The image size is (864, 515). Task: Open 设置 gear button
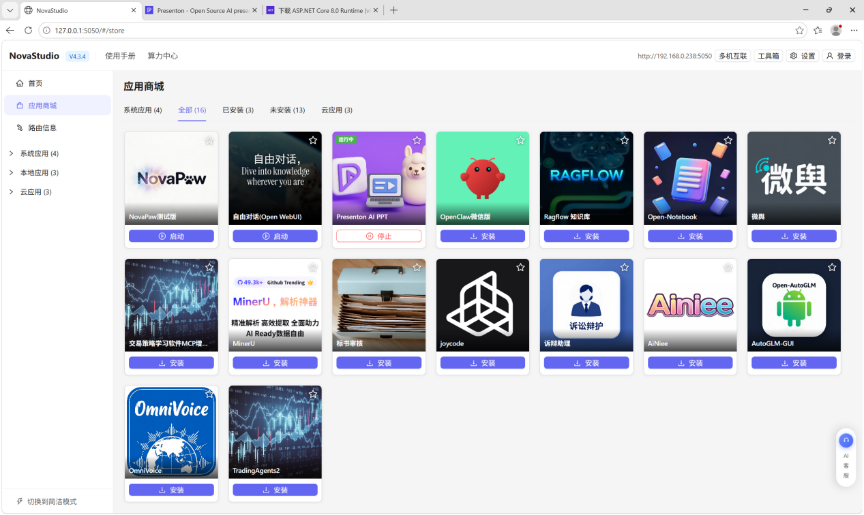(802, 56)
